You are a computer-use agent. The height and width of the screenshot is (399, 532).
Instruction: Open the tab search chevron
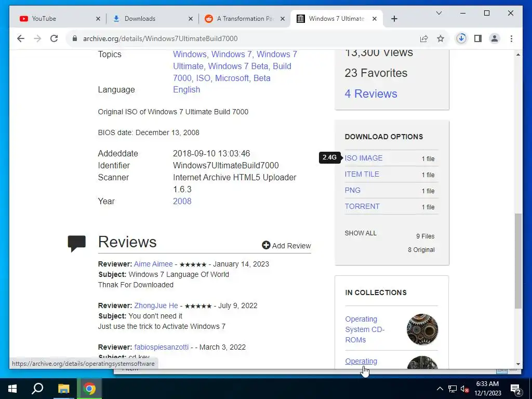438,13
